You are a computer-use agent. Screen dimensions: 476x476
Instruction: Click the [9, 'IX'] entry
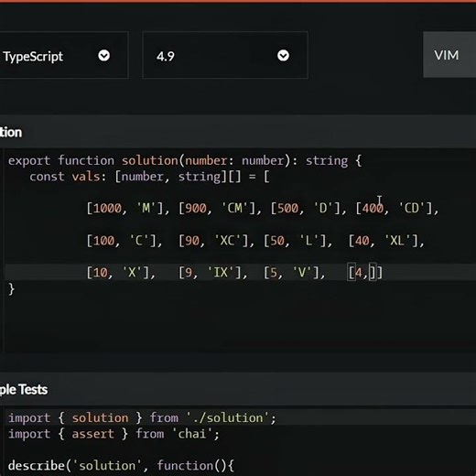[x=210, y=273]
